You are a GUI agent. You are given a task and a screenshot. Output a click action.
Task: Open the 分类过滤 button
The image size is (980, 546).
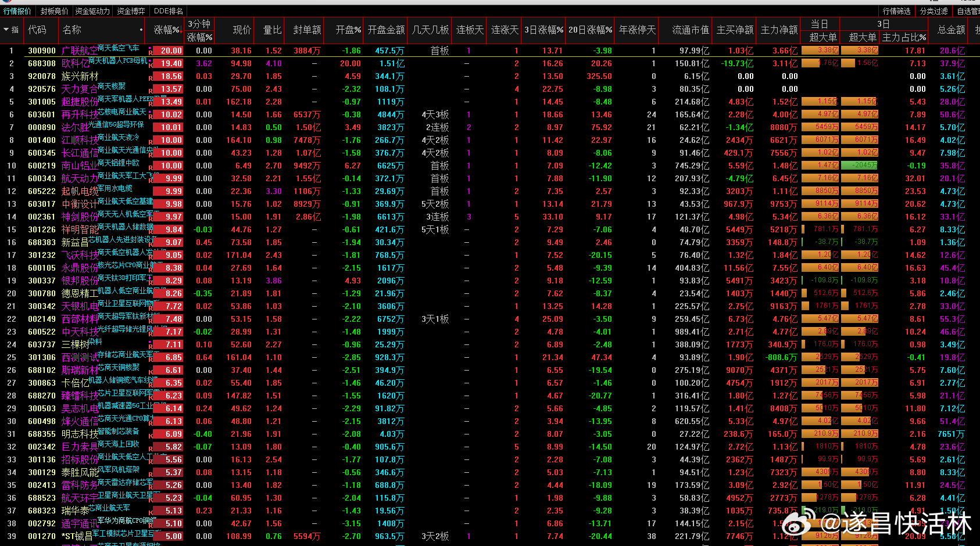(x=934, y=11)
